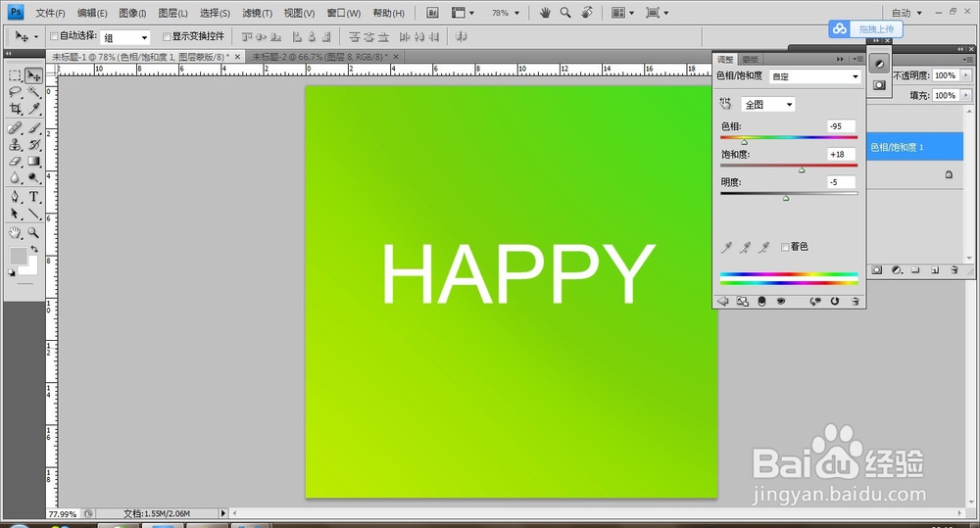This screenshot has height=528, width=980.
Task: Select the Lasso tool
Action: pos(15,92)
